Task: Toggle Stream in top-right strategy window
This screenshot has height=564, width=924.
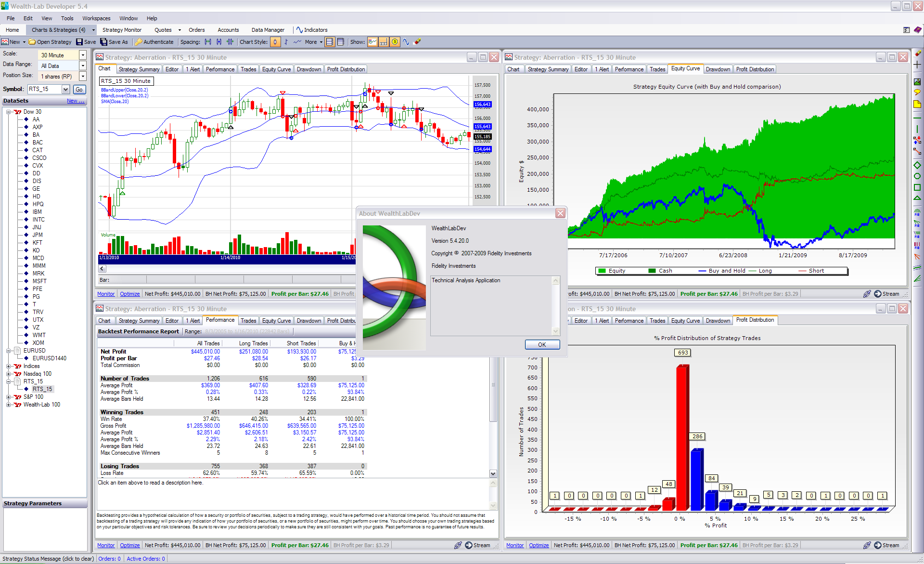Action: point(886,294)
